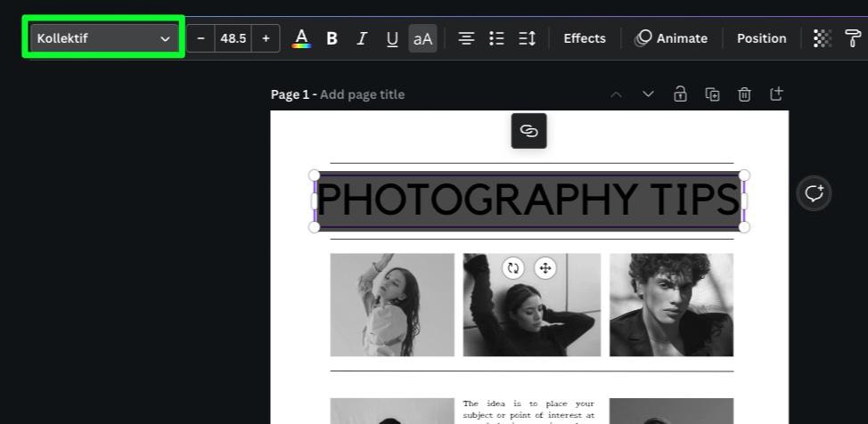868x424 pixels.
Task: Increase font size with plus button
Action: coord(266,38)
